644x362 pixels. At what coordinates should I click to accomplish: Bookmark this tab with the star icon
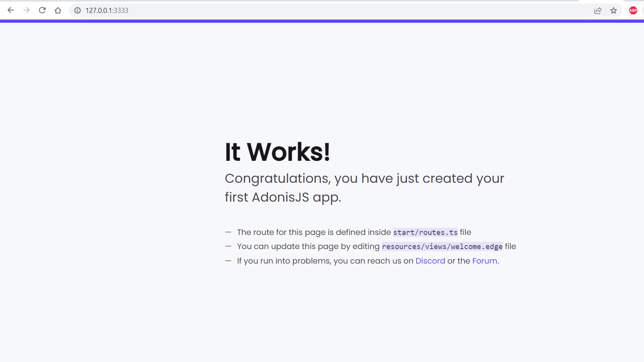click(x=613, y=11)
